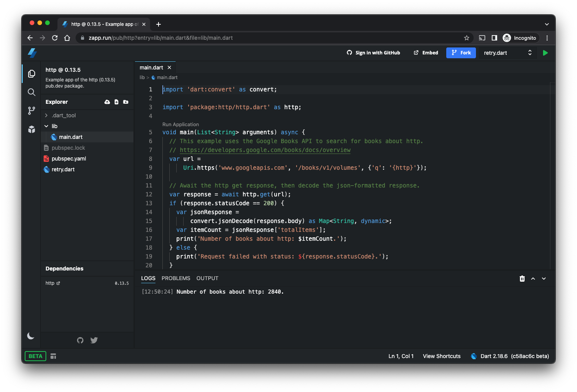Open the packages cube icon in sidebar
577x392 pixels.
click(x=32, y=129)
